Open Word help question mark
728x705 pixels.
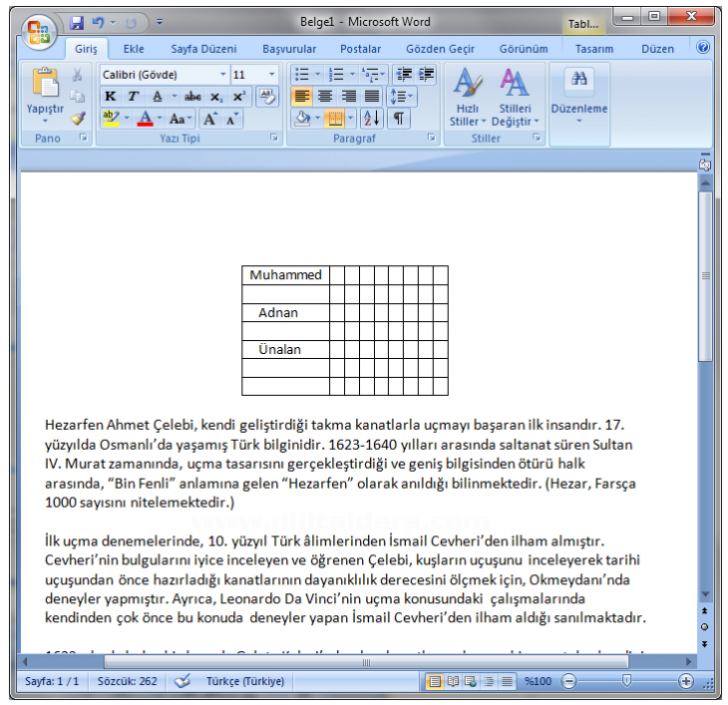point(703,47)
